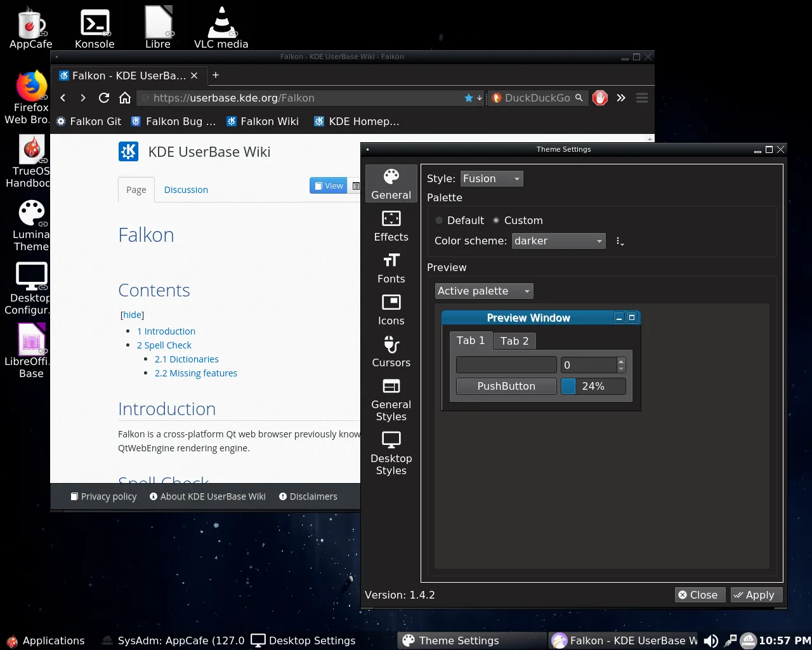Go to the home page in Falkon
This screenshot has height=650, width=812.
tap(125, 98)
